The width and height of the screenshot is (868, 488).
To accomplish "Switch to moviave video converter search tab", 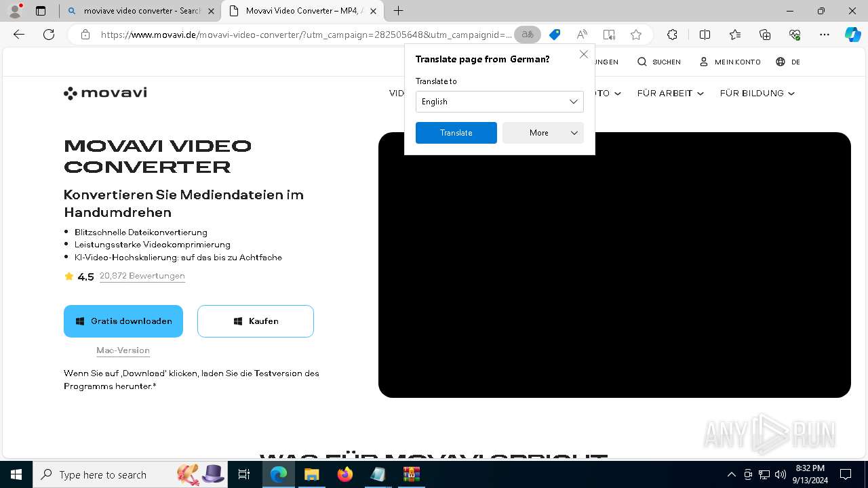I will tap(141, 11).
